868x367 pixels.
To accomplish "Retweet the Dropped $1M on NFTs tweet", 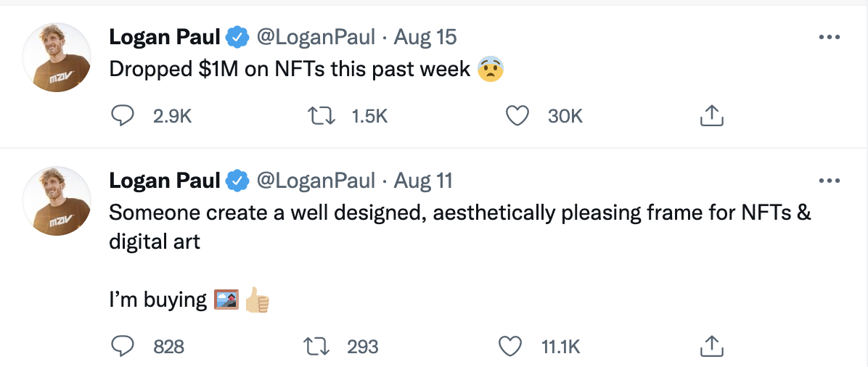I will click(319, 116).
